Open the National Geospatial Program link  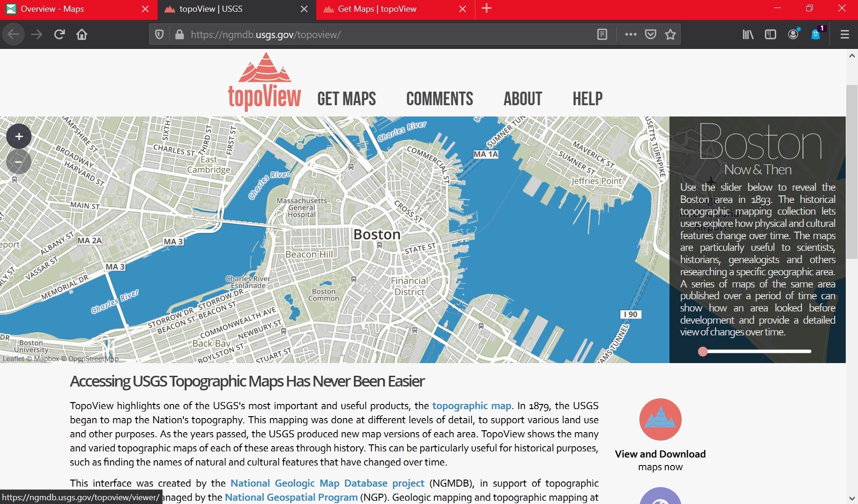point(291,497)
